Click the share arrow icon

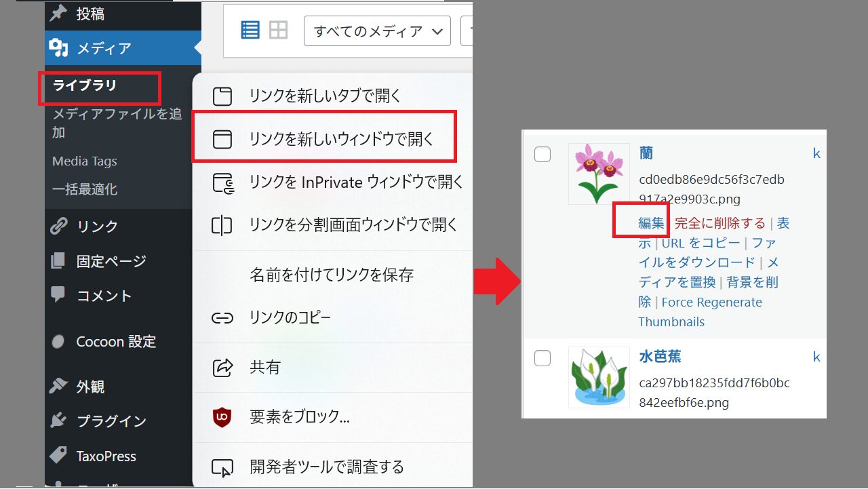click(x=222, y=368)
